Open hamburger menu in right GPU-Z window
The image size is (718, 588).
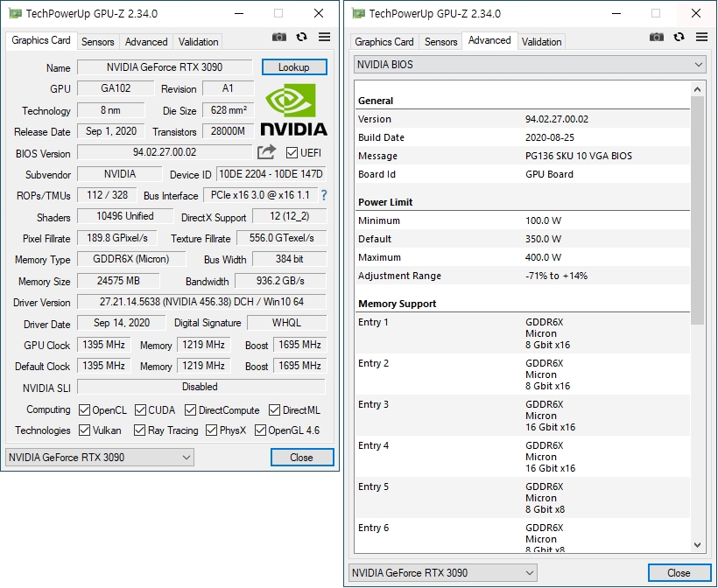pyautogui.click(x=701, y=37)
